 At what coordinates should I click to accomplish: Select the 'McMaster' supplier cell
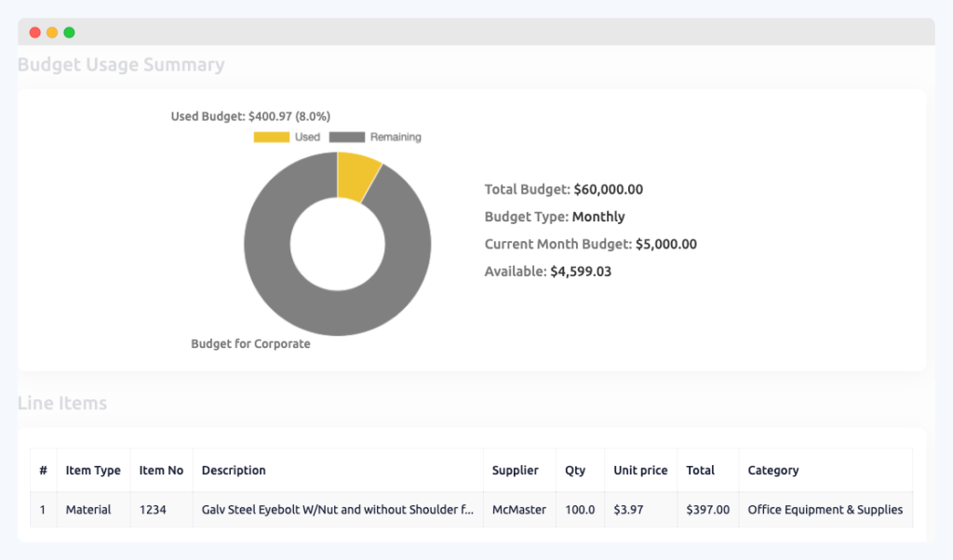click(x=518, y=510)
